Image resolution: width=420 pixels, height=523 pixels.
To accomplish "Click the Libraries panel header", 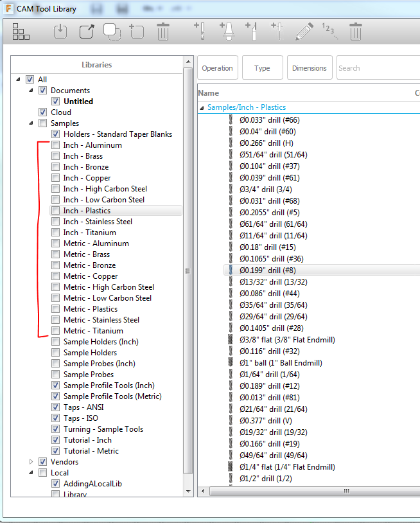I will [x=97, y=65].
